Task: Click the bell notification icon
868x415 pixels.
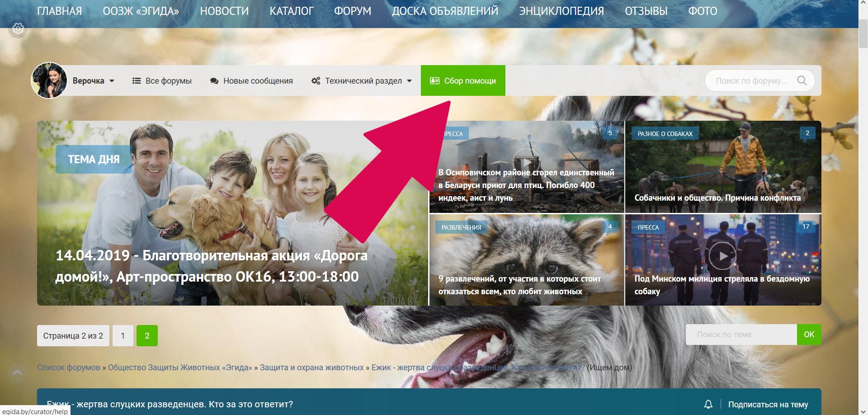Action: click(708, 404)
